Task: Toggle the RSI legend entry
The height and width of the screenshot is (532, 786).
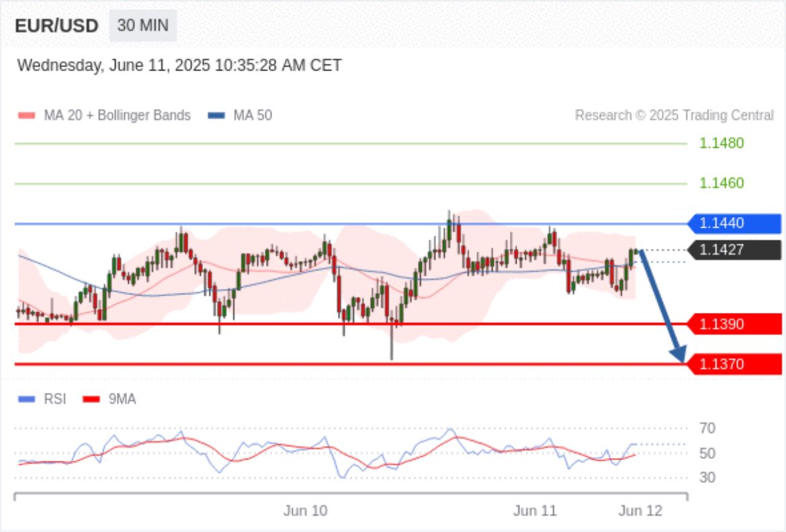Action: (x=54, y=400)
